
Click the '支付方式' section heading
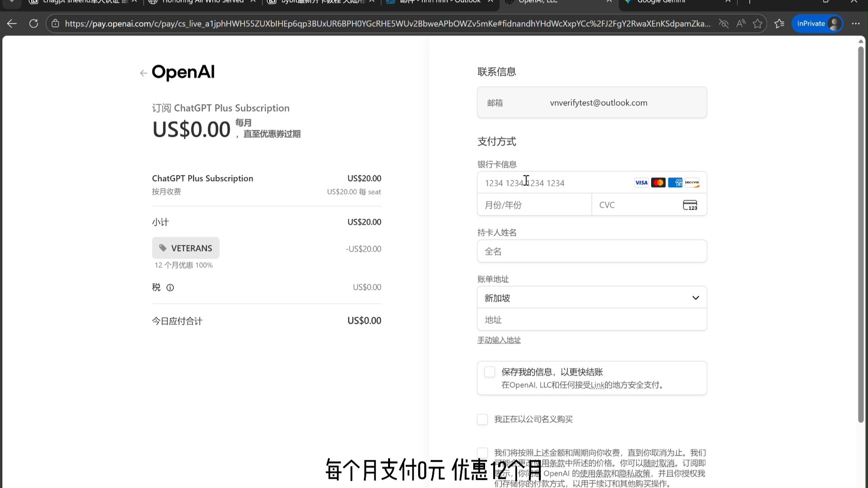[497, 141]
